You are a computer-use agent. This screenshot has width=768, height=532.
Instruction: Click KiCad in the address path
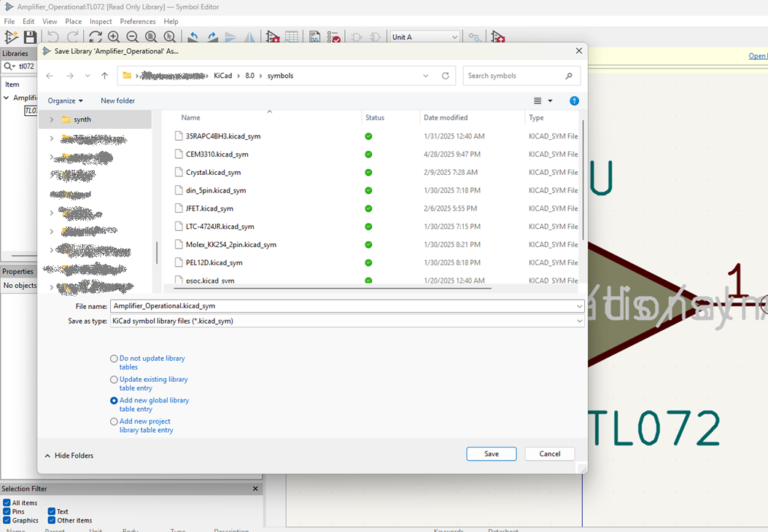tap(223, 76)
